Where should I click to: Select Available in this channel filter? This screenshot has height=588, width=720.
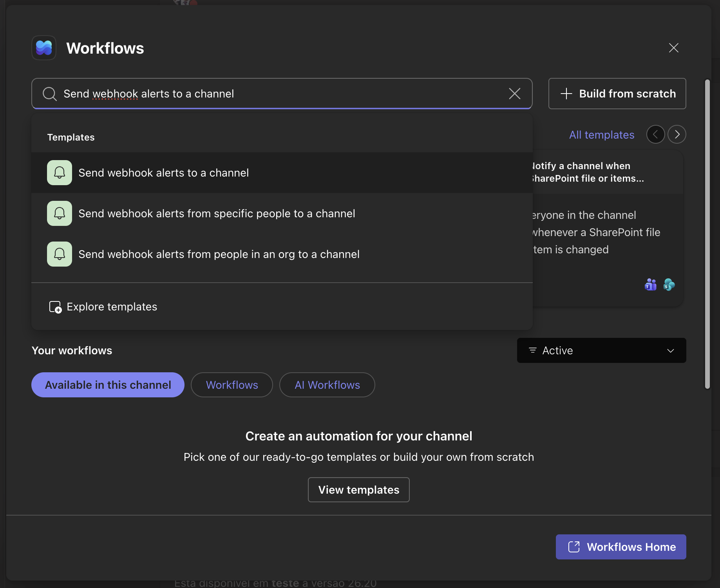[108, 385]
